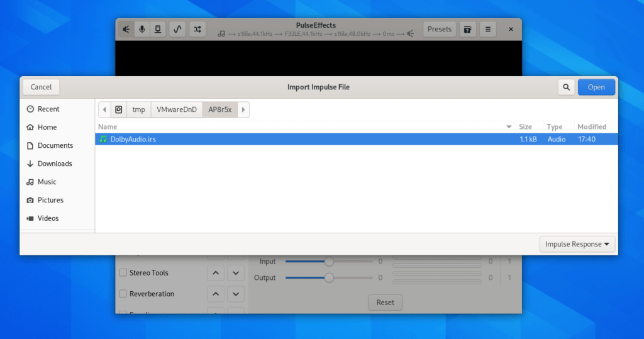The image size is (644, 339).
Task: Sort files by the Modified column
Action: 596,127
